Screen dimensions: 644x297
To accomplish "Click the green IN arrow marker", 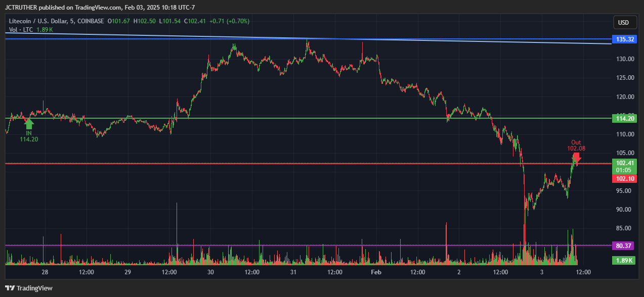I will point(29,123).
